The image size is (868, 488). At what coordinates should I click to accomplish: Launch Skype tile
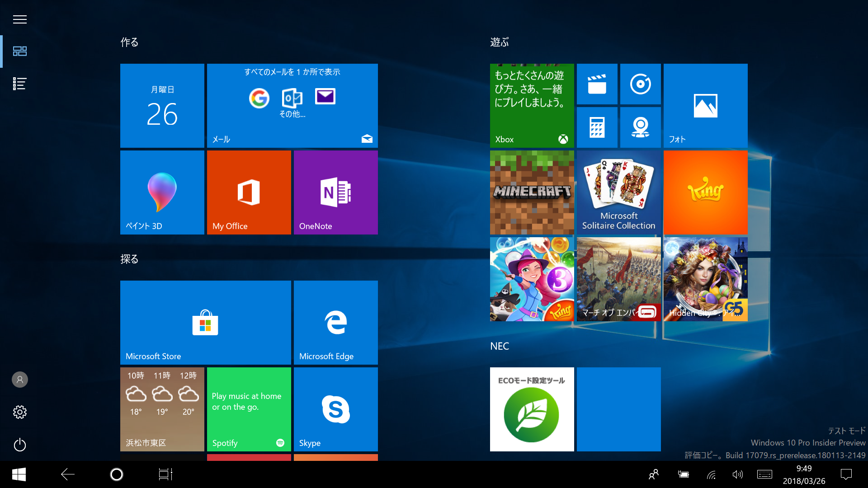click(x=336, y=409)
